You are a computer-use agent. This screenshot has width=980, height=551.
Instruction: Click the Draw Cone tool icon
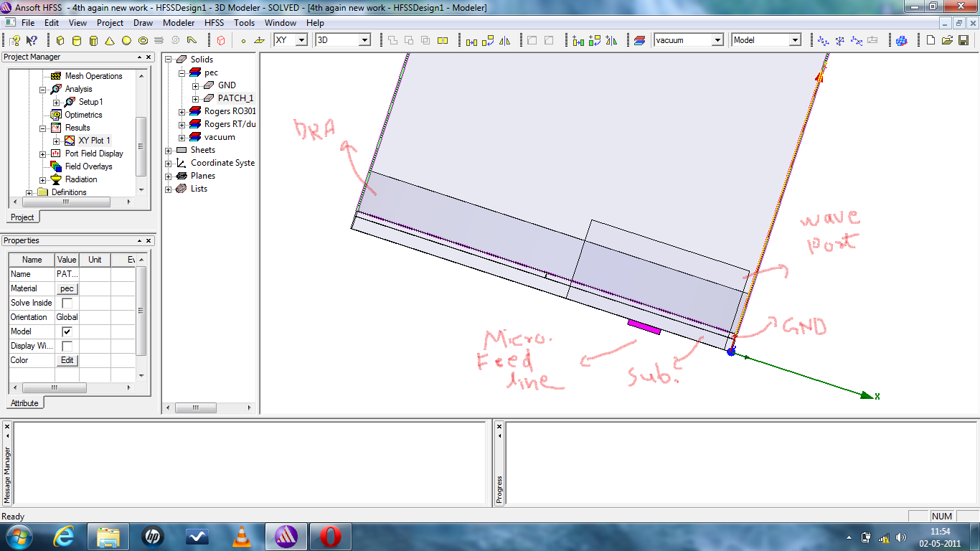click(110, 41)
